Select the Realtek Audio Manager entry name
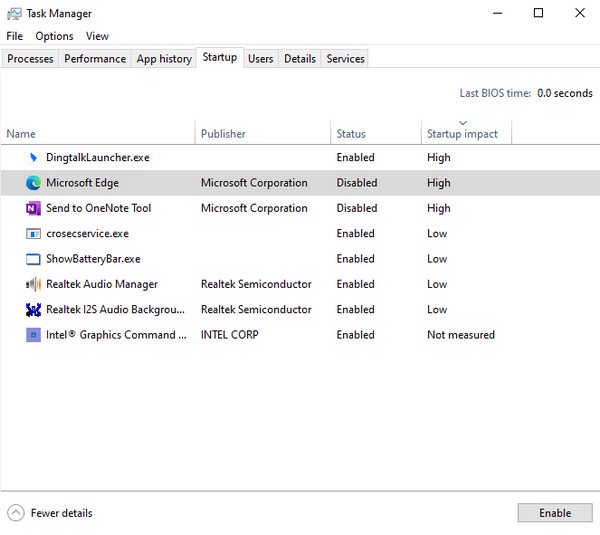600x535 pixels. (102, 284)
